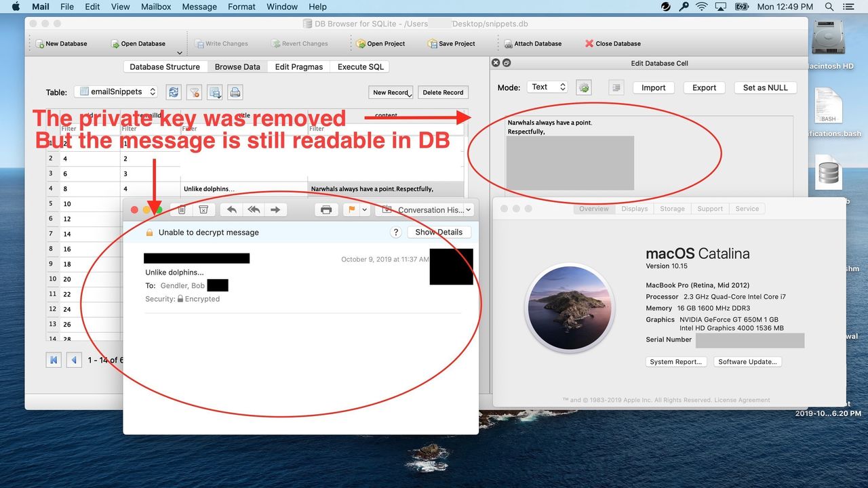Click the Reply arrow in Mail message
The height and width of the screenshot is (488, 868).
pos(231,209)
